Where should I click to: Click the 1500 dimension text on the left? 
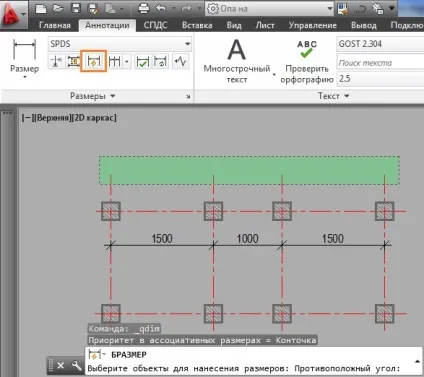coord(162,239)
